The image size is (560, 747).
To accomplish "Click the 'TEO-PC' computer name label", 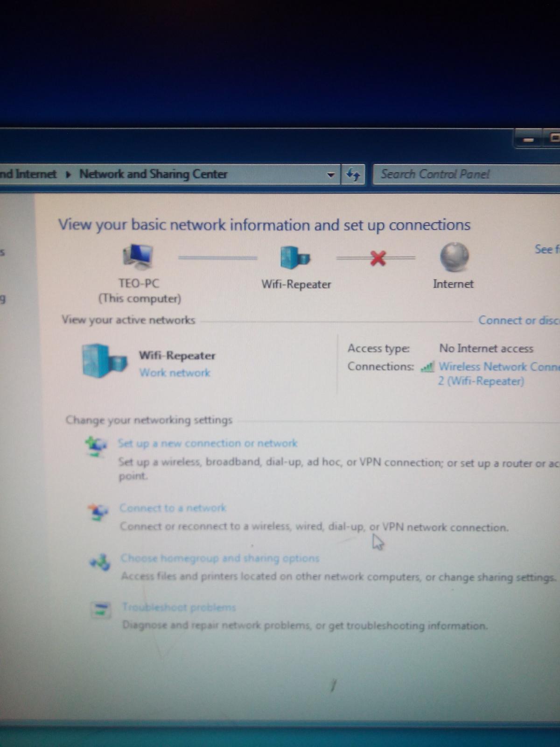I will pos(139,283).
